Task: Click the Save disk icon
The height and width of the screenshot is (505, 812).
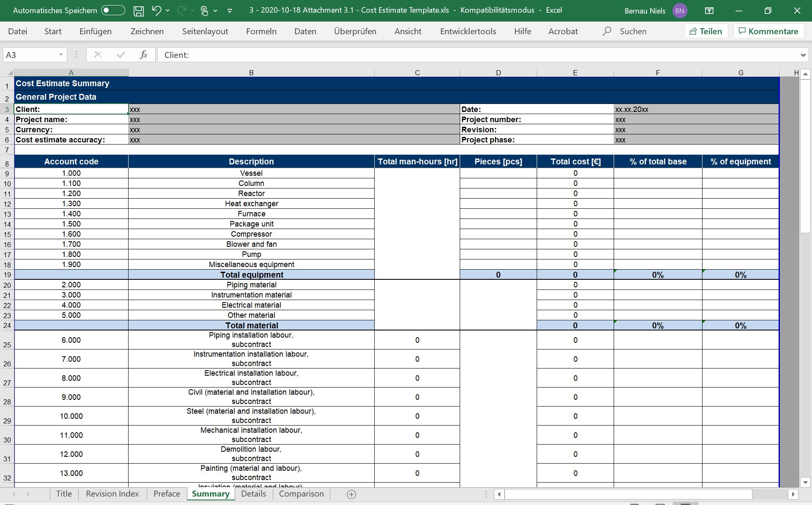Action: click(138, 11)
